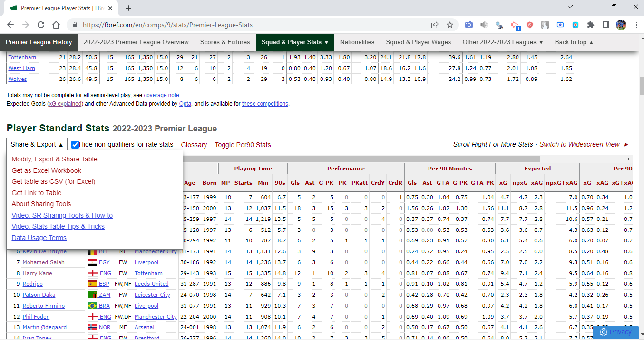Click the forward navigation arrow

pyautogui.click(x=26, y=25)
